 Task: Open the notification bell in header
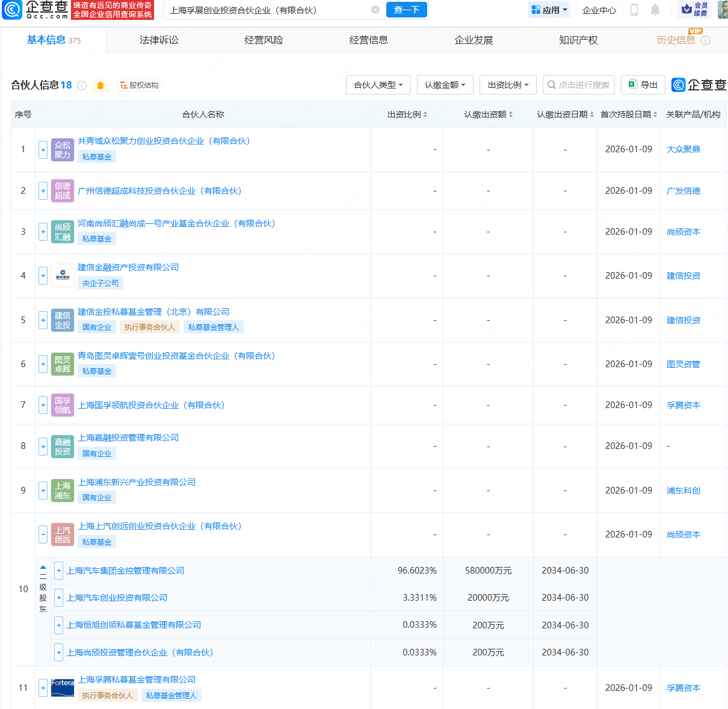pos(655,10)
